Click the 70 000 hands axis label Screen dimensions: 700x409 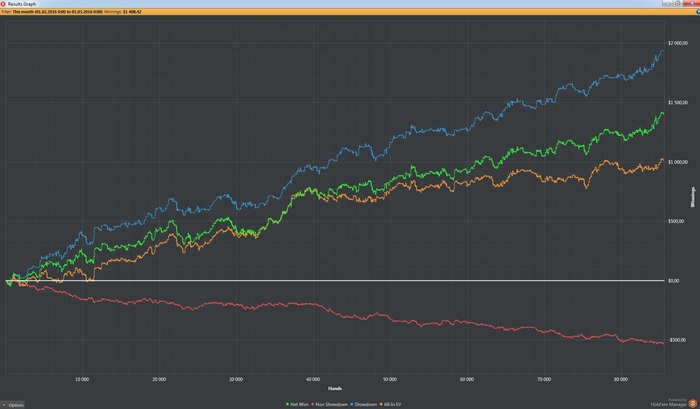coord(544,380)
